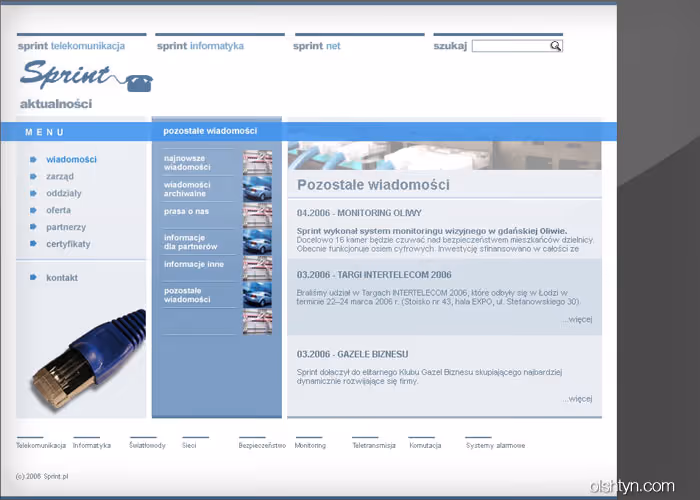The width and height of the screenshot is (700, 500).
Task: Open the sprint net tab
Action: tap(317, 46)
